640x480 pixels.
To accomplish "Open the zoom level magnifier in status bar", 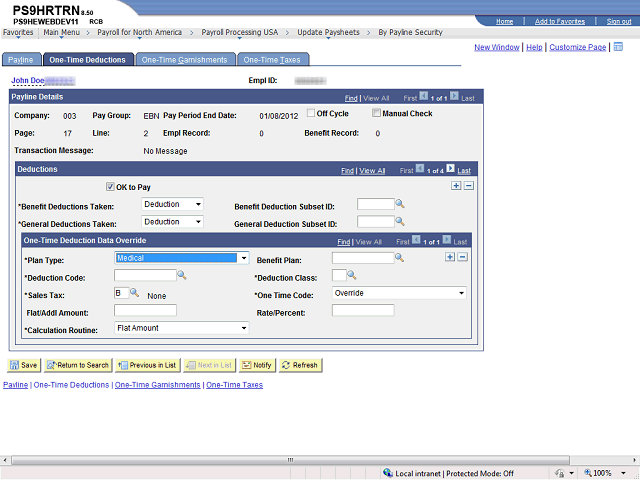I will tap(588, 473).
